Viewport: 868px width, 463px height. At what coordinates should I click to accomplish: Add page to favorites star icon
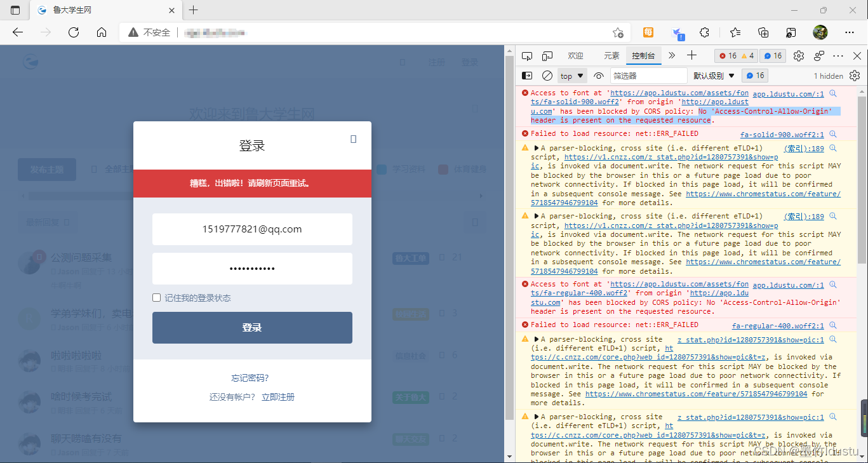tap(618, 32)
